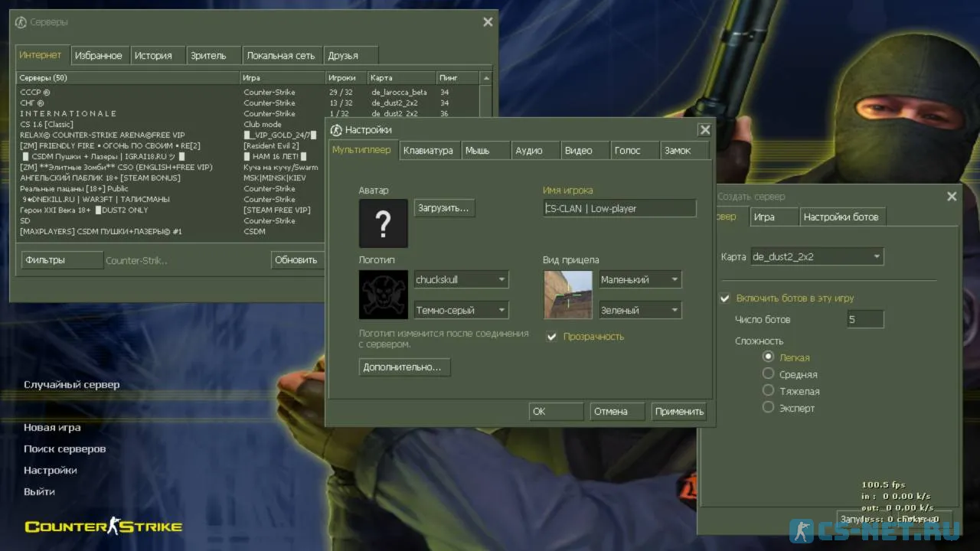Open the de_dust2_2x2 map dropdown

point(817,256)
